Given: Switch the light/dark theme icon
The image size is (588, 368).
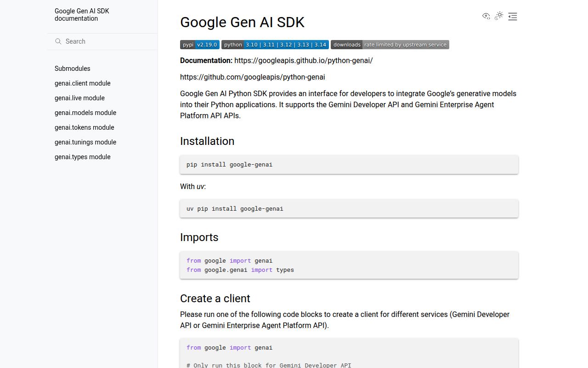Looking at the screenshot, I should [x=499, y=16].
